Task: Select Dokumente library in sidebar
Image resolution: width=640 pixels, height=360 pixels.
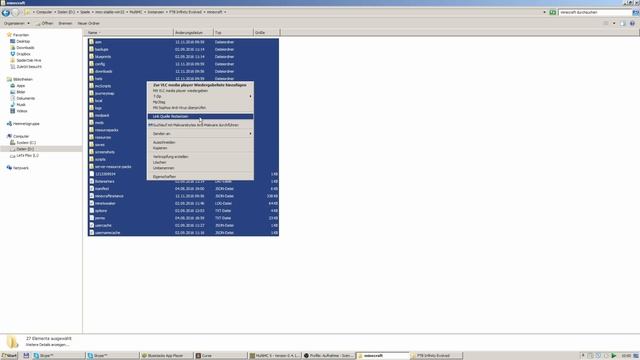Action: coord(26,98)
